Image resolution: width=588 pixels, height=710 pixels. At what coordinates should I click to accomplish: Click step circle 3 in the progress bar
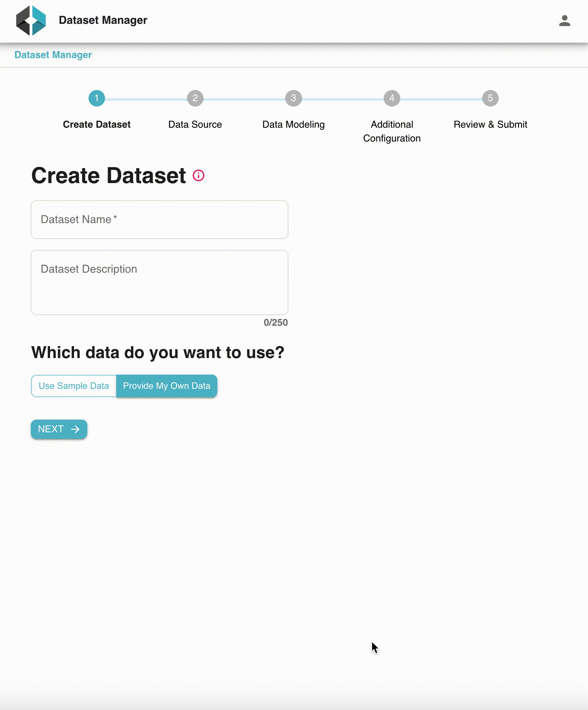tap(293, 98)
